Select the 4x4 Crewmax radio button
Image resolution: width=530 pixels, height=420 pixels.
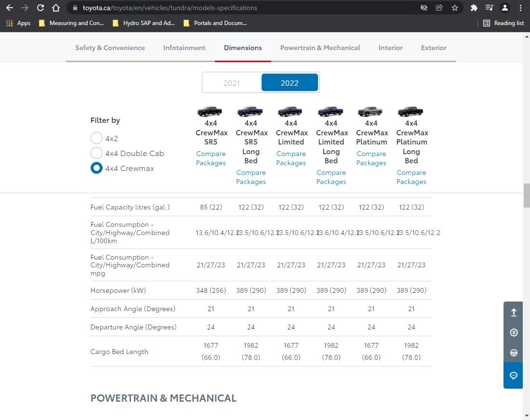point(96,168)
